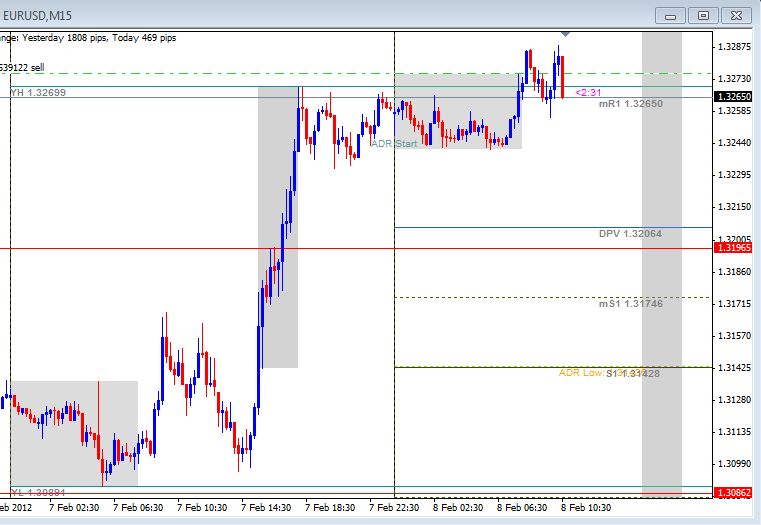Click price scale value 1.32440
The height and width of the screenshot is (525, 761).
[x=734, y=143]
